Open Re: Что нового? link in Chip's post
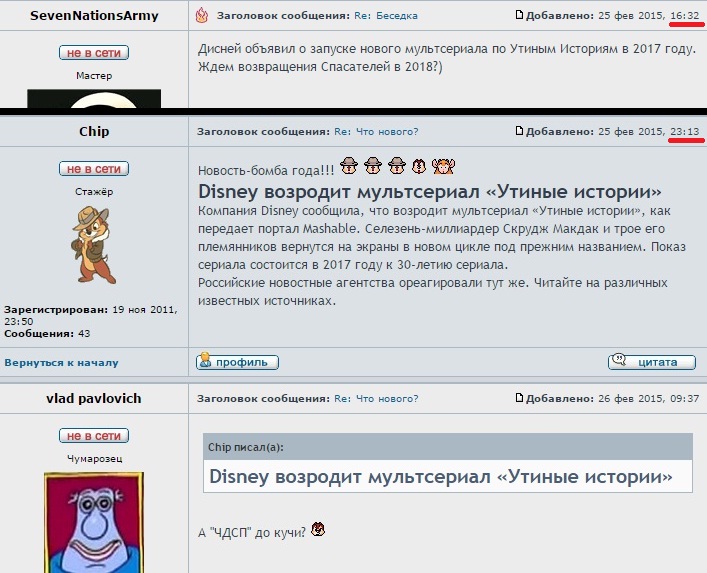Image resolution: width=707 pixels, height=573 pixels. click(x=376, y=132)
